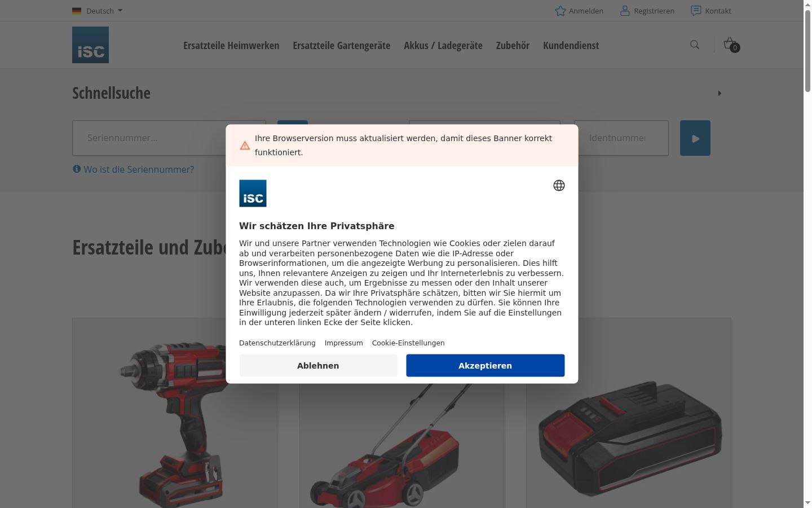Open Ersatzteile Gartengeräte menu
The image size is (812, 508).
click(x=341, y=45)
